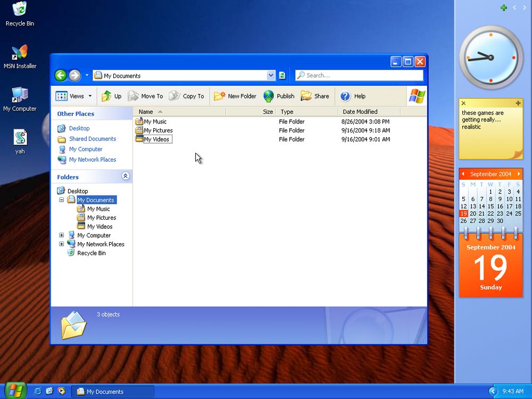Click the Publish globe icon
Image resolution: width=532 pixels, height=399 pixels.
pos(269,96)
